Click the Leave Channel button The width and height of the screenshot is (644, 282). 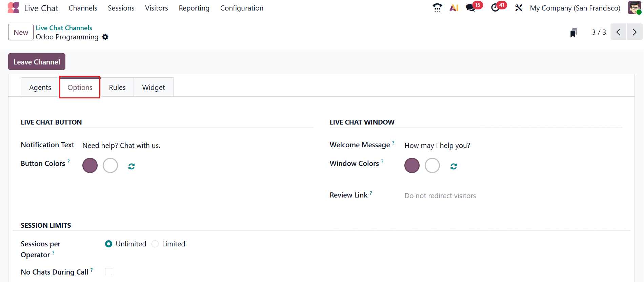[x=37, y=62]
